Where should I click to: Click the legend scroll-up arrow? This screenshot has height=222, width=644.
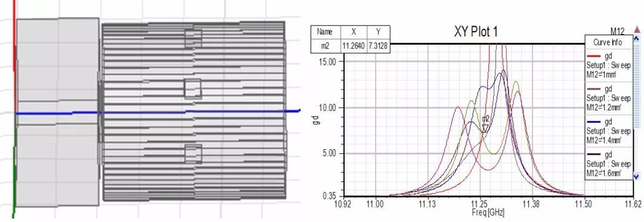(x=637, y=38)
